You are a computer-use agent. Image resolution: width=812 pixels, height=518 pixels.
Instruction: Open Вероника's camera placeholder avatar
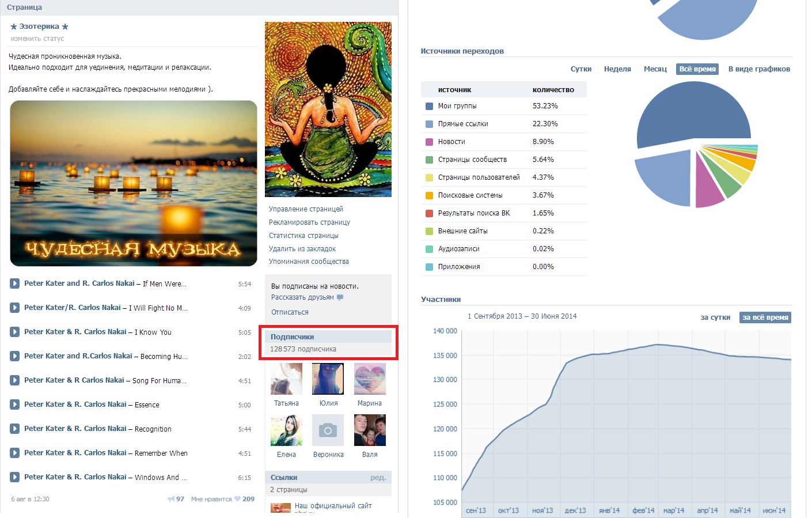328,430
